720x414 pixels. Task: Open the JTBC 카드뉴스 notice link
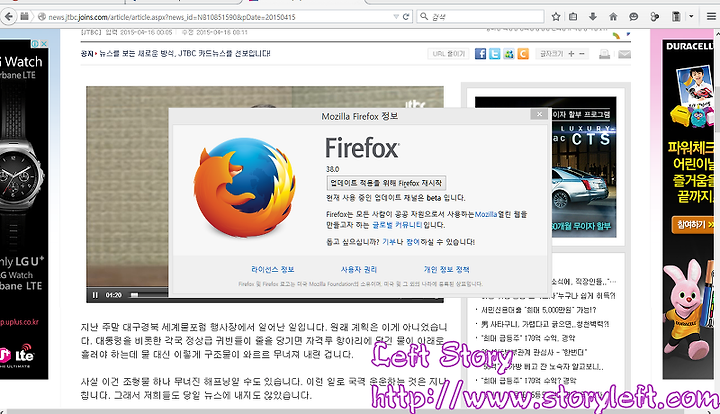point(185,53)
